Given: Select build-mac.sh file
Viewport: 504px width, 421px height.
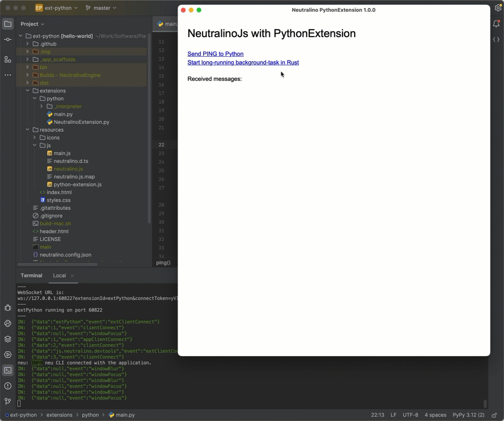Looking at the screenshot, I should [52, 223].
